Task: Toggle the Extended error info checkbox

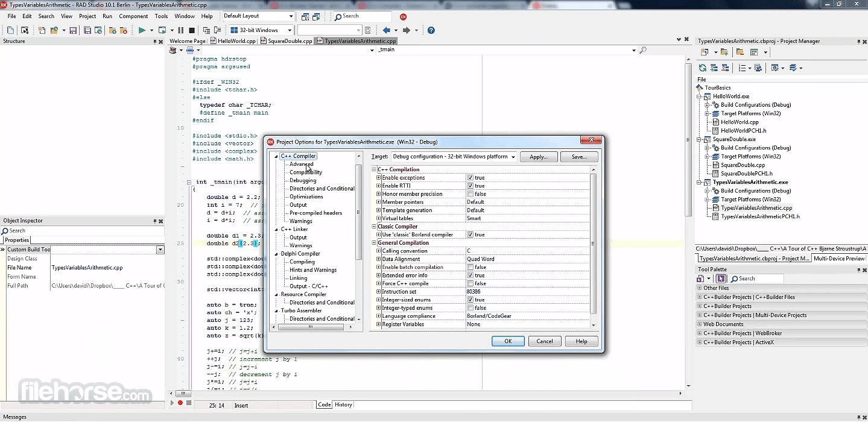Action: coord(470,276)
